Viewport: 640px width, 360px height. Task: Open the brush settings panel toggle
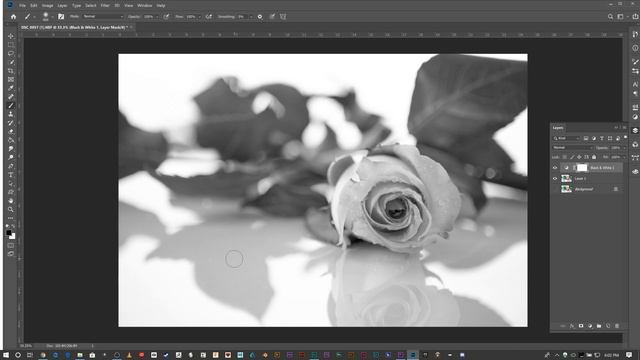[61, 17]
